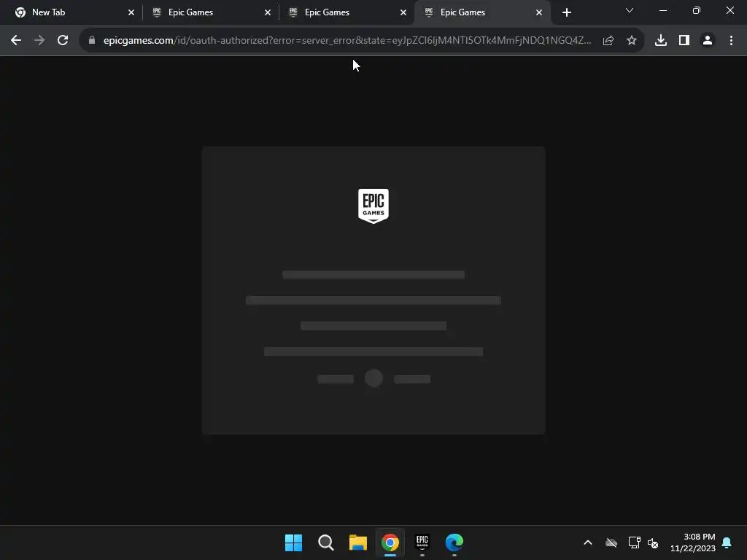This screenshot has height=560, width=747.
Task: Open a new tab with the plus button
Action: click(x=566, y=13)
